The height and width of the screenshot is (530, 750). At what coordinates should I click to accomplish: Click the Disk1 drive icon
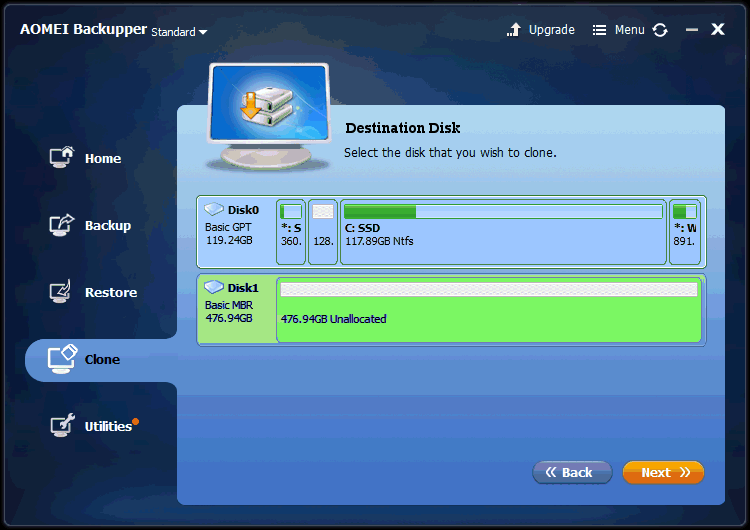click(214, 287)
